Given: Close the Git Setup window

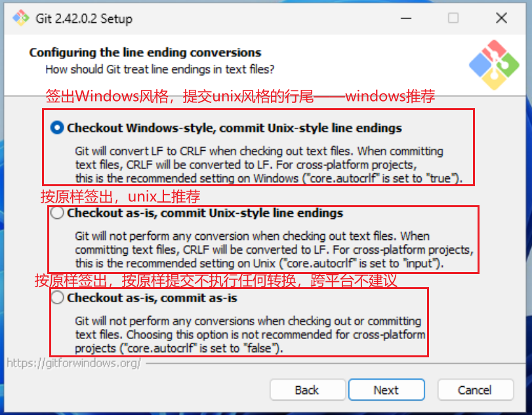Looking at the screenshot, I should pos(502,18).
